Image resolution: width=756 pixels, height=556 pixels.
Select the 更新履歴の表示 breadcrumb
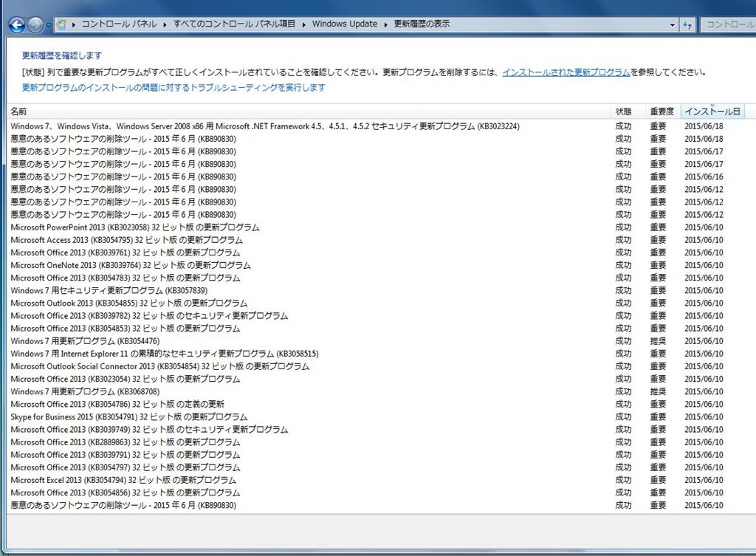coord(422,24)
